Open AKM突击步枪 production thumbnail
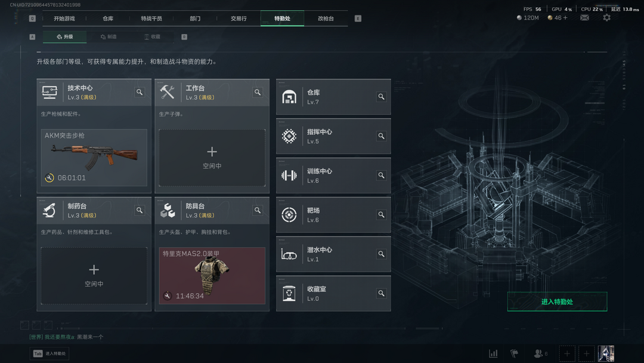The width and height of the screenshot is (644, 363). coord(94,158)
